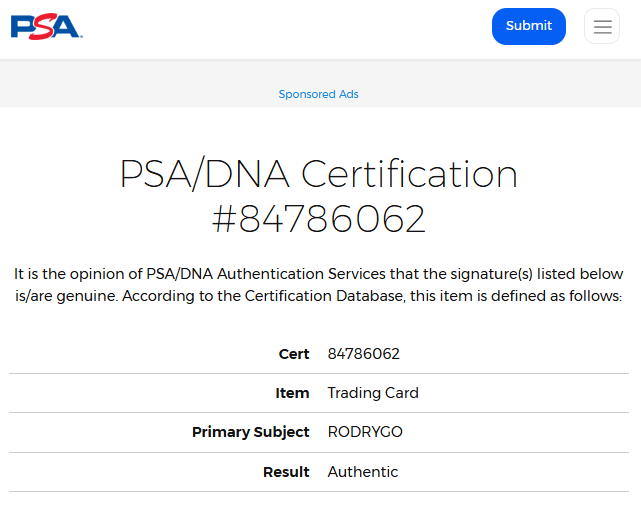Open the Sponsored Ads link
641x517 pixels.
[x=318, y=94]
